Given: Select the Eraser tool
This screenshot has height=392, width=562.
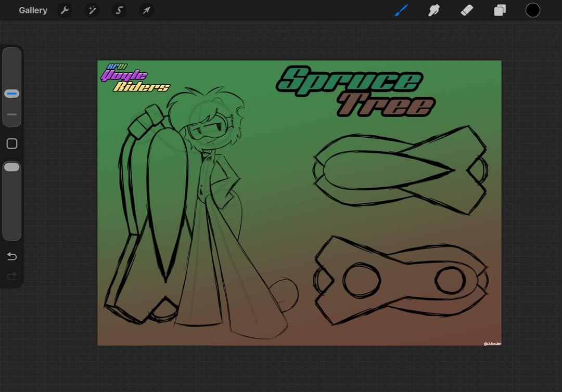Looking at the screenshot, I should tap(467, 10).
